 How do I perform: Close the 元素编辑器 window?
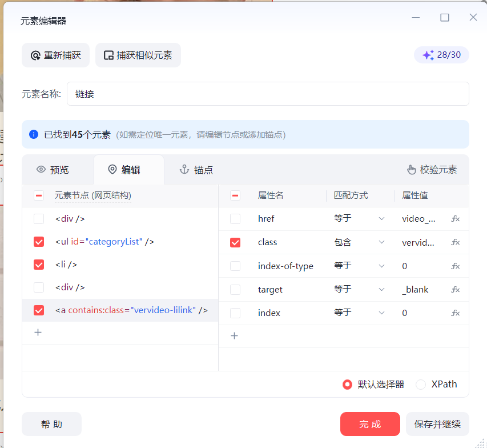[x=473, y=17]
